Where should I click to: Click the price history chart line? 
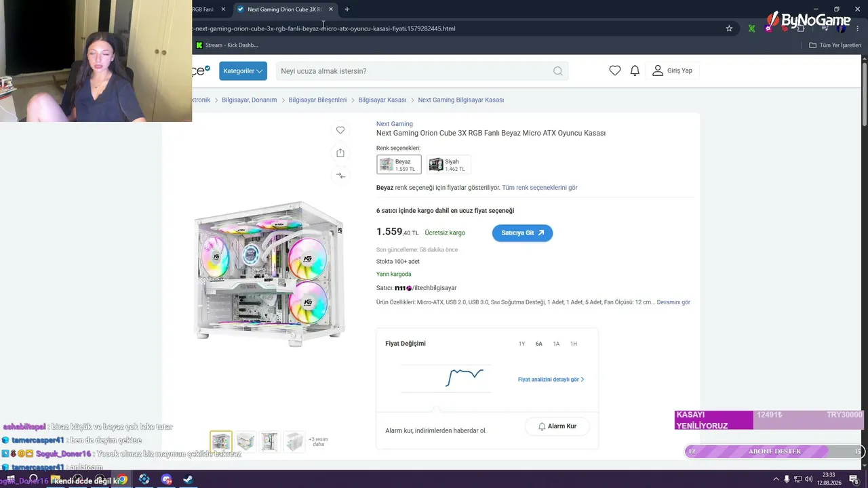[465, 377]
